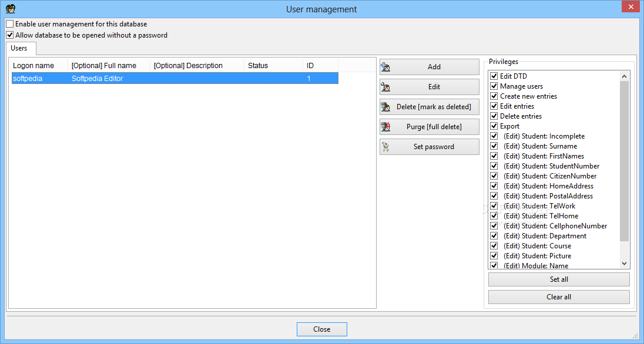This screenshot has height=344, width=644.
Task: Click Purge [full delete] button
Action: click(x=429, y=127)
